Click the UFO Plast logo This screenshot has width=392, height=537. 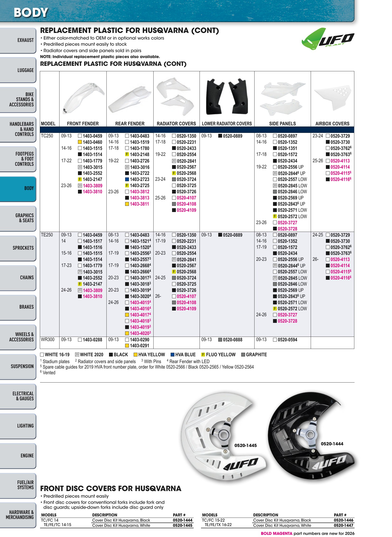click(328, 39)
